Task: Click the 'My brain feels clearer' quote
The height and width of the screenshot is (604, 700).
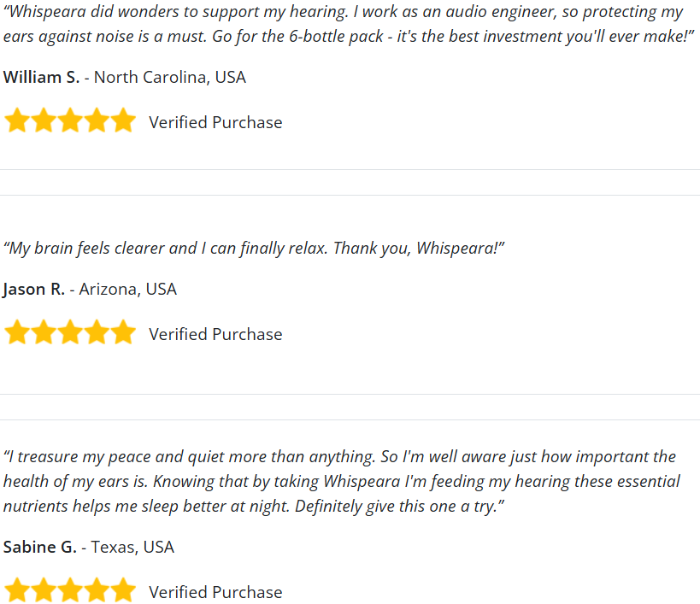Action: click(254, 248)
